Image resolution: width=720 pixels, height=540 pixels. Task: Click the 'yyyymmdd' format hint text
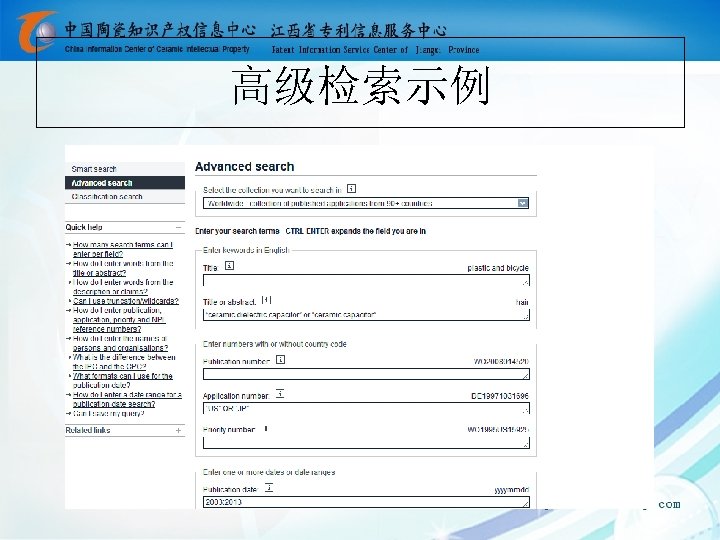(x=512, y=490)
